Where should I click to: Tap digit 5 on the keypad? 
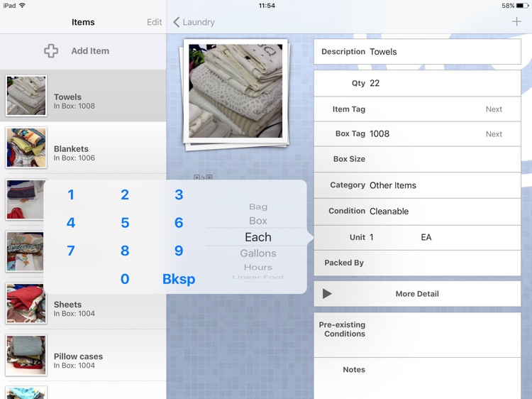pos(125,223)
